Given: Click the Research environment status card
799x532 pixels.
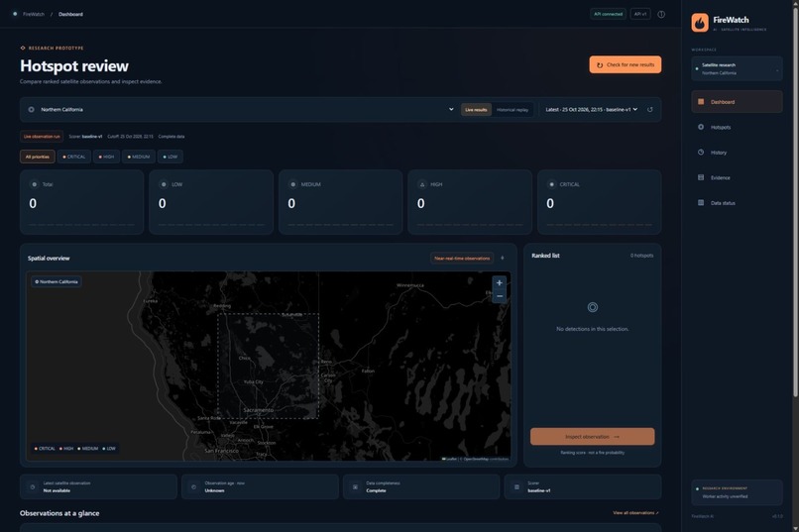Looking at the screenshot, I should point(737,492).
